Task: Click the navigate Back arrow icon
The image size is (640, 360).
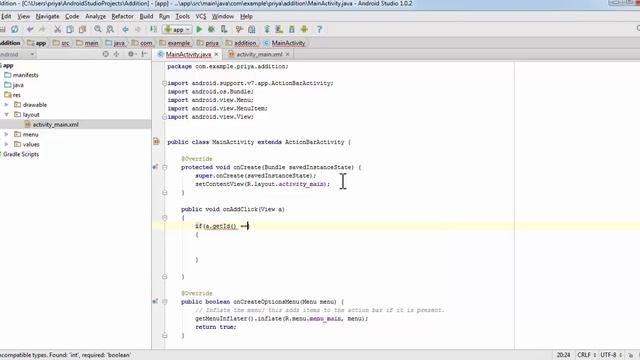Action: (x=125, y=29)
